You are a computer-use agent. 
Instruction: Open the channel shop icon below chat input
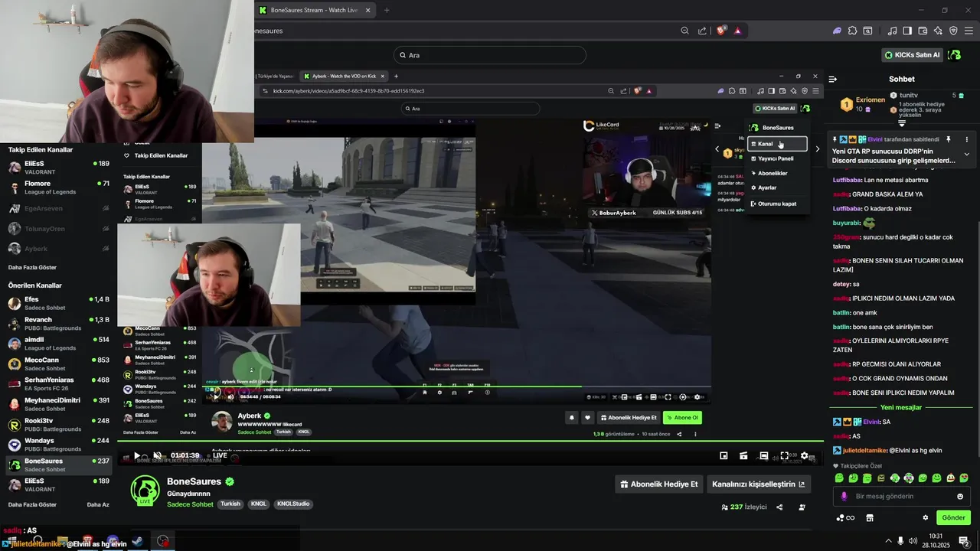870,517
